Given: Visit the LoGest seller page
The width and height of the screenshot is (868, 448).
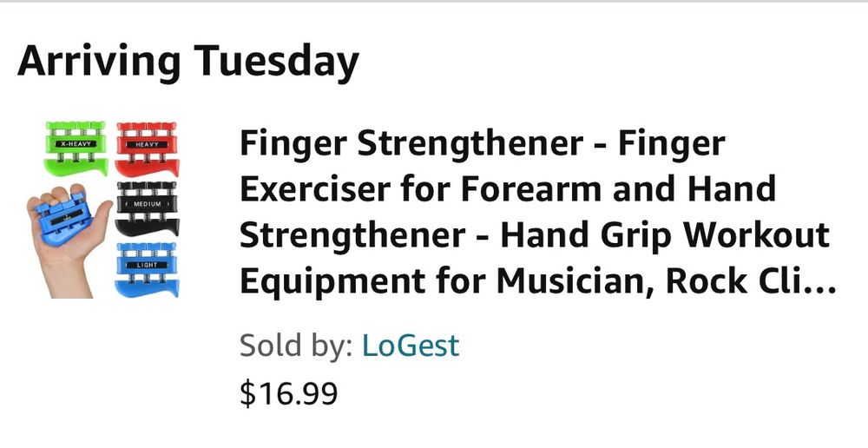Looking at the screenshot, I should 411,346.
